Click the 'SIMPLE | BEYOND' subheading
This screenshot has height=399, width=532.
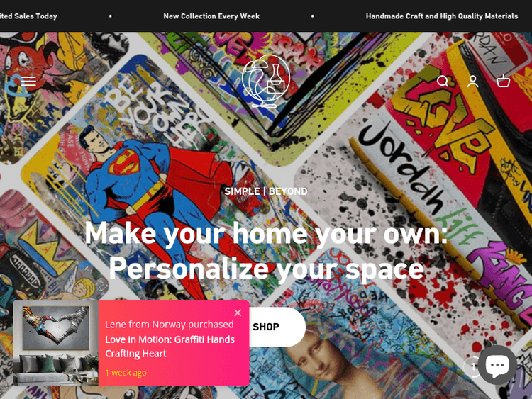pyautogui.click(x=266, y=191)
